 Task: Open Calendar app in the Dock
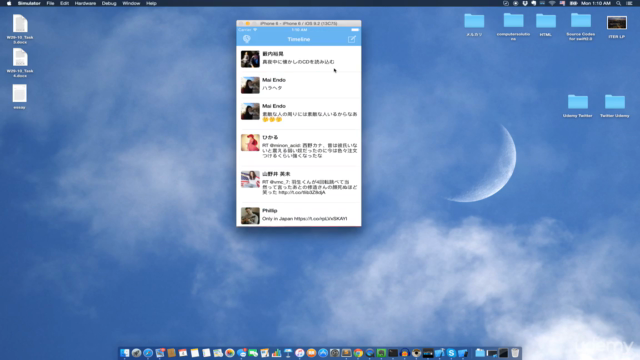[183, 353]
